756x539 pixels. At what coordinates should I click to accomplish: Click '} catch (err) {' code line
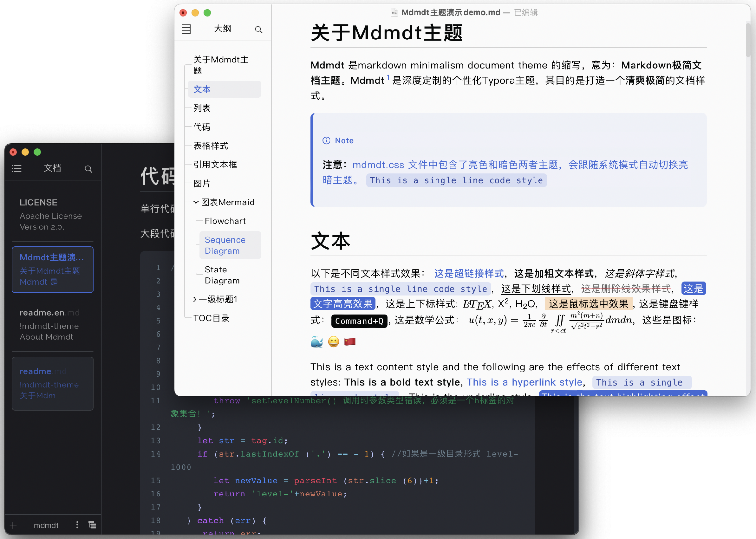[x=227, y=520]
